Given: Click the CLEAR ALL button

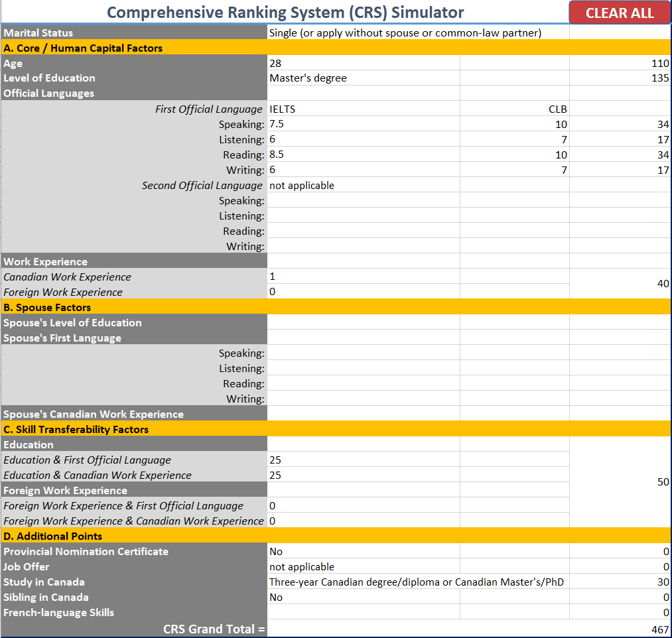Looking at the screenshot, I should [x=619, y=13].
